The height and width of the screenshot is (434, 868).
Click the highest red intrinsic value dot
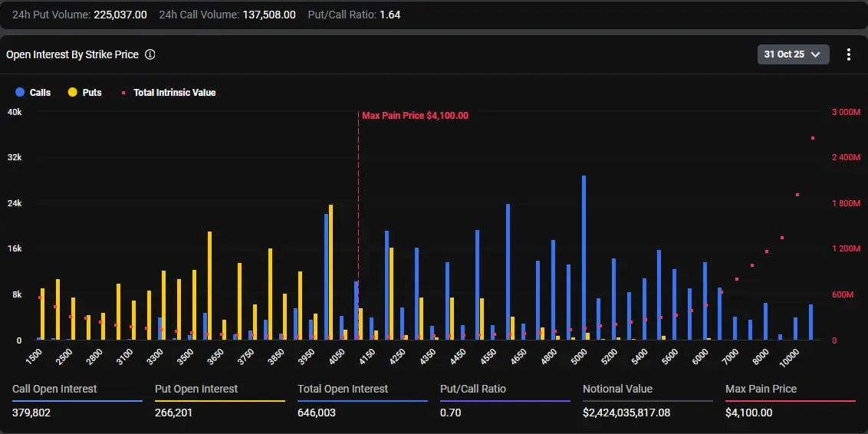point(812,138)
